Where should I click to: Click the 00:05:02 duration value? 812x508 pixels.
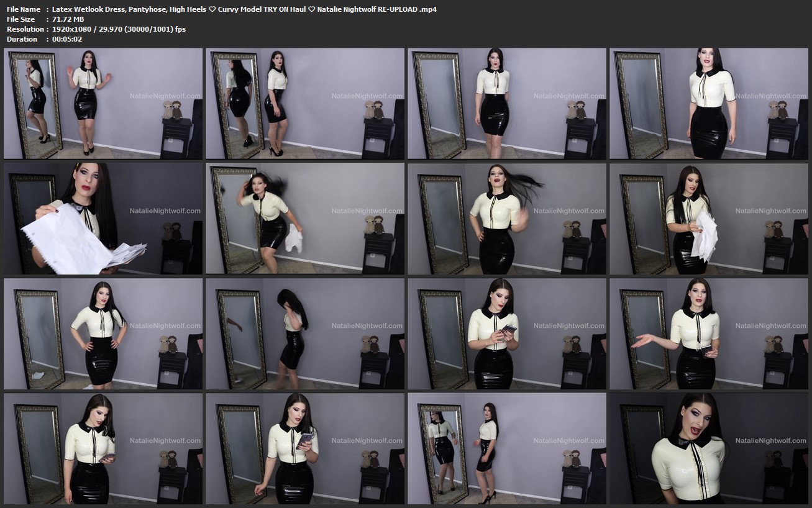click(67, 39)
